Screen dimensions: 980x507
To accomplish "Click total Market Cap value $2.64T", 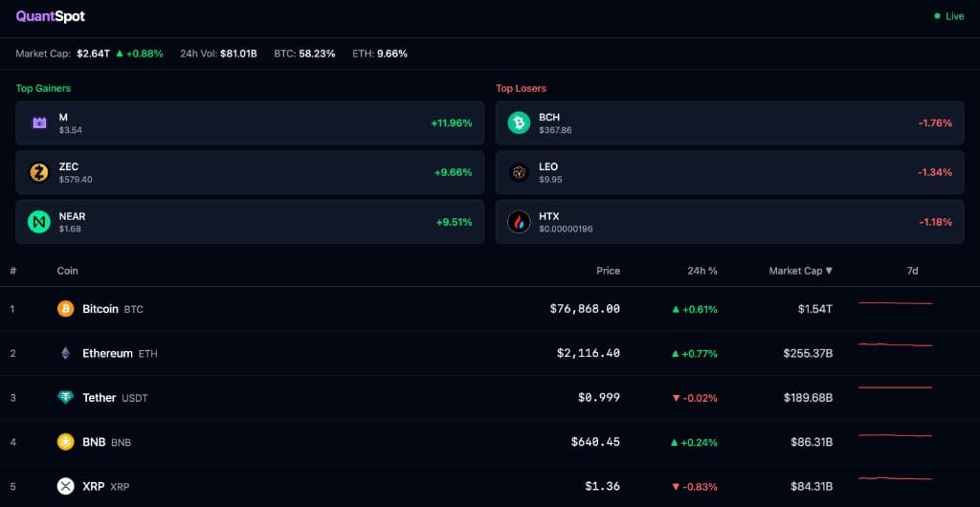I will [x=93, y=54].
